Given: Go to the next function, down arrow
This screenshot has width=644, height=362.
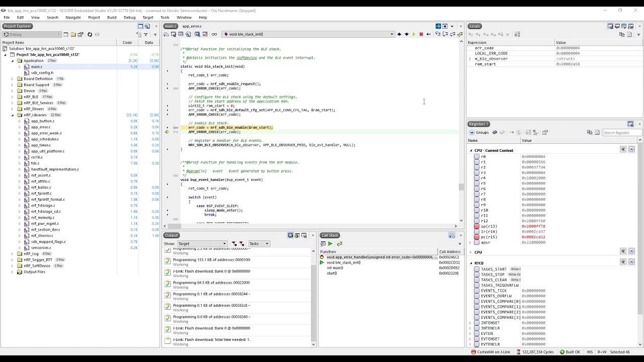Looking at the screenshot, I should pos(407,34).
